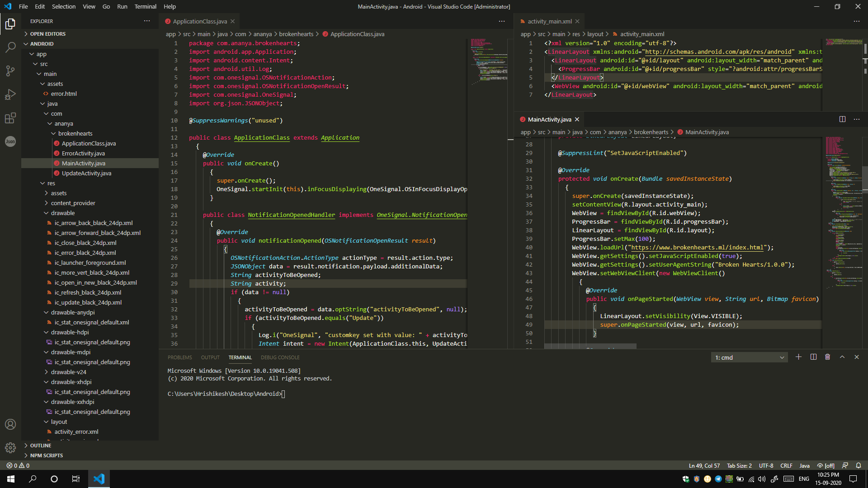Open the Accounts menu icon
This screenshot has width=868, height=488.
[10, 424]
